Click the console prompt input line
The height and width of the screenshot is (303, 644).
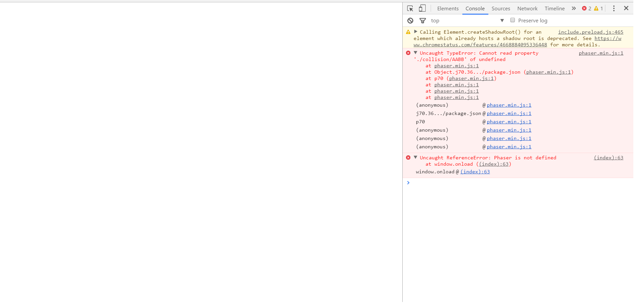520,183
